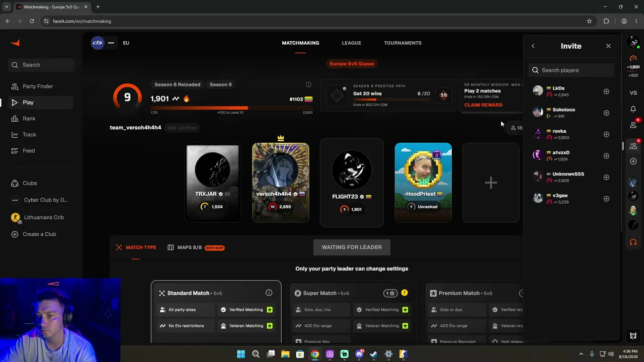
Task: Open the orange headphones support icon
Action: pyautogui.click(x=633, y=242)
